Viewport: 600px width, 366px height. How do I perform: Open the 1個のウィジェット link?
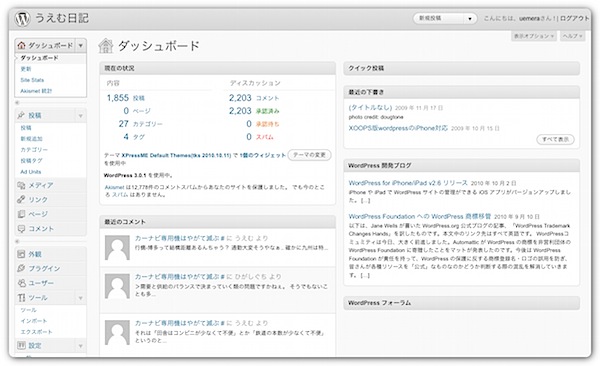pos(262,155)
